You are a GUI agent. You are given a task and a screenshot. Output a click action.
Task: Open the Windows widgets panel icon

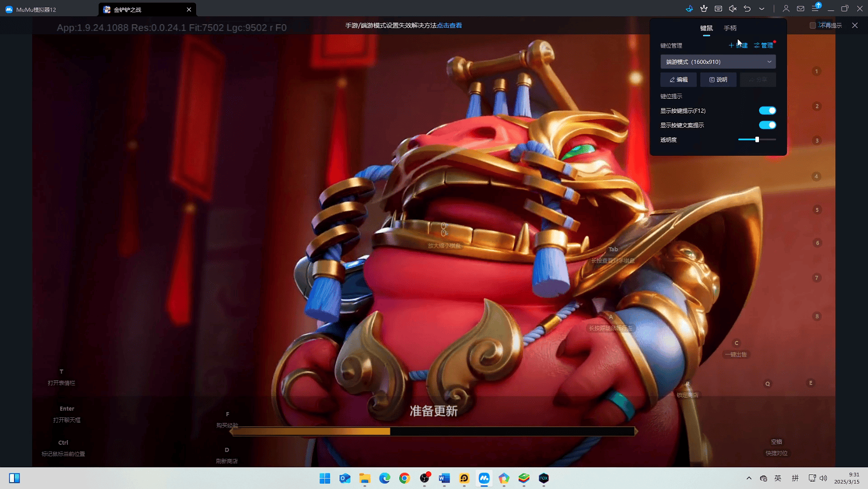click(x=15, y=478)
